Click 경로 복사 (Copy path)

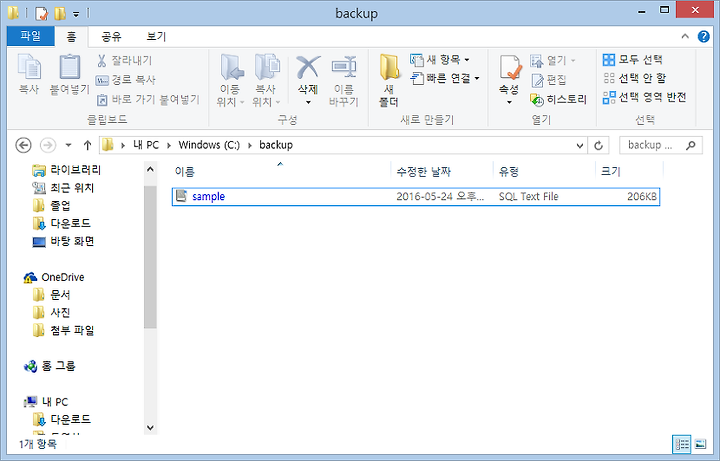pyautogui.click(x=126, y=79)
